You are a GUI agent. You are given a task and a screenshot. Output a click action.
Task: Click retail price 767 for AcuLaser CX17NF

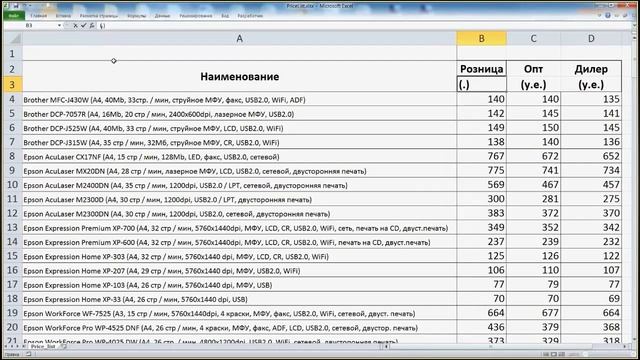click(482, 156)
